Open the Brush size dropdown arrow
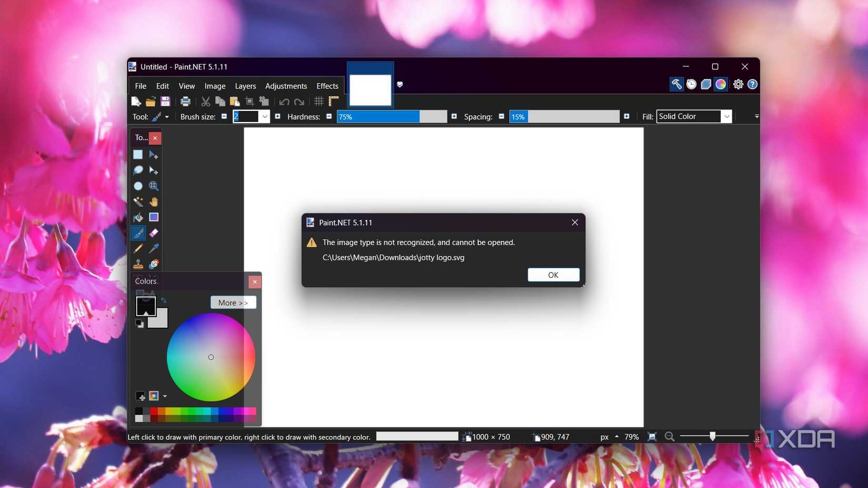The image size is (868, 488). pyautogui.click(x=265, y=117)
